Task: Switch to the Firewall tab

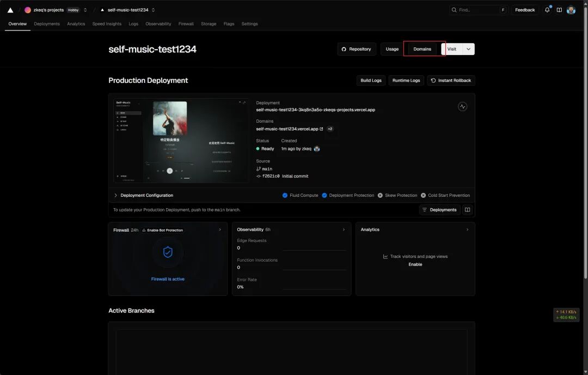Action: tap(186, 23)
